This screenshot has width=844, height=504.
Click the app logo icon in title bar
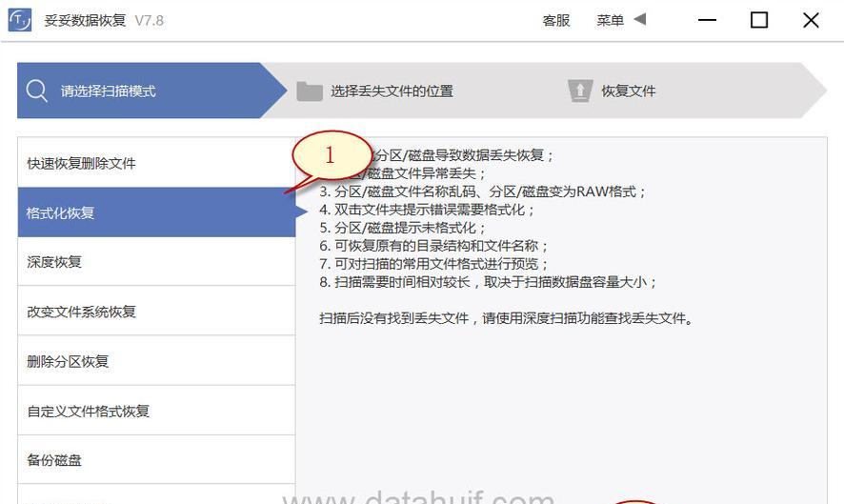pyautogui.click(x=20, y=20)
